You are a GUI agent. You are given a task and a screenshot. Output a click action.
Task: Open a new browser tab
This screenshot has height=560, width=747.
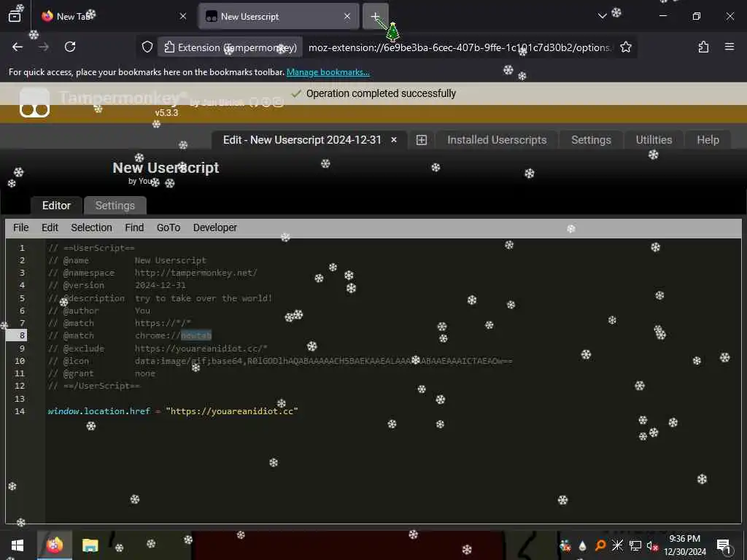[x=376, y=16]
